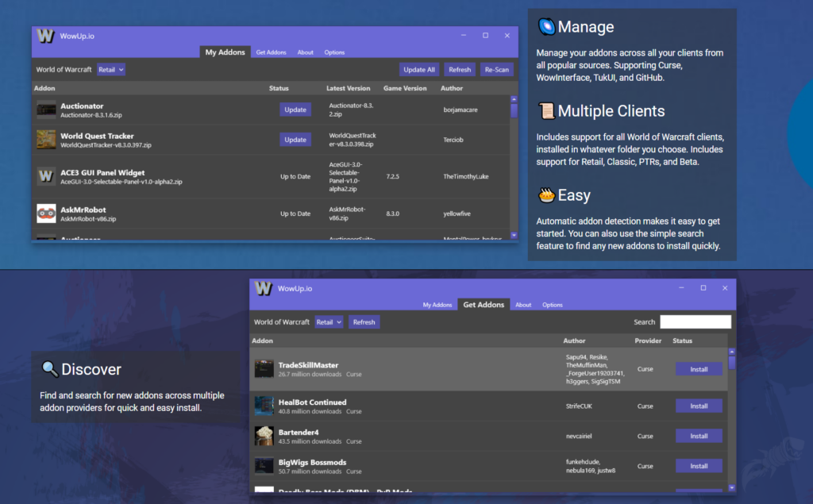This screenshot has height=504, width=813.
Task: Open the About tab in the top window
Action: 306,52
